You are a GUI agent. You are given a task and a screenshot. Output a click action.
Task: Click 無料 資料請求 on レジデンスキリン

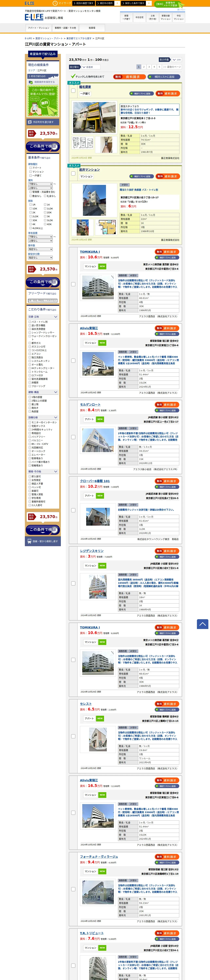coord(167,551)
